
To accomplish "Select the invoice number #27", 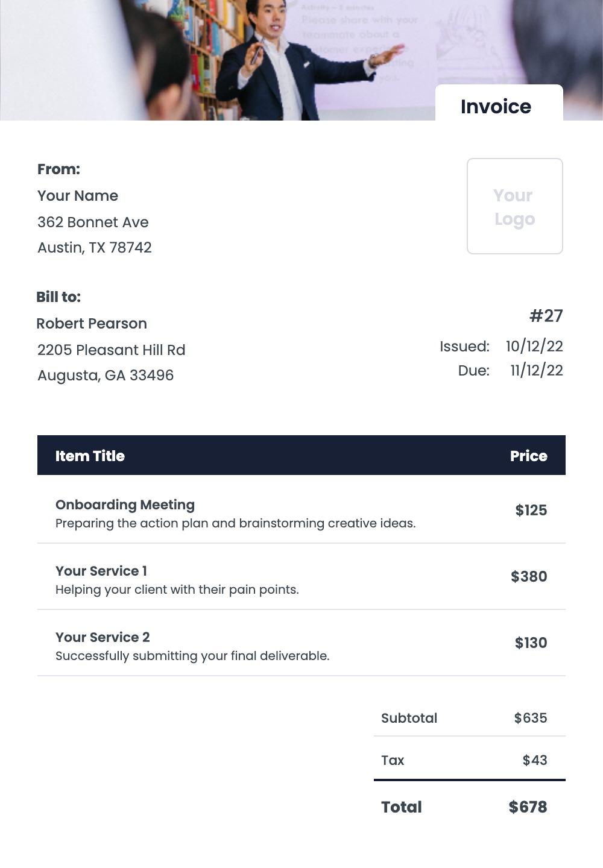I will [x=546, y=316].
